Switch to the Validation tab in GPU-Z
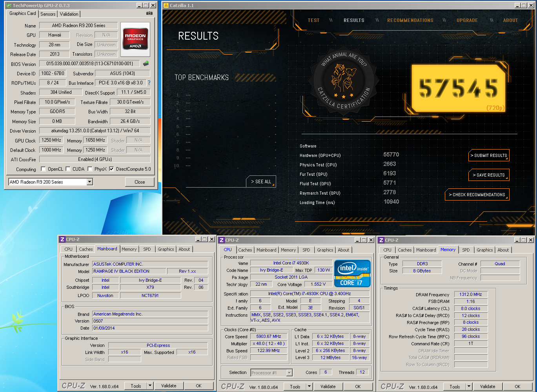537x392 pixels. pos(69,14)
